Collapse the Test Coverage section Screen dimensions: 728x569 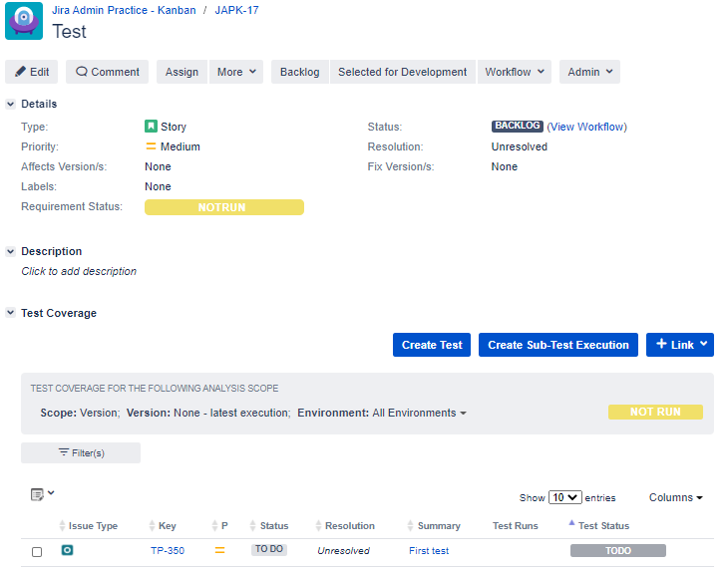click(x=10, y=313)
